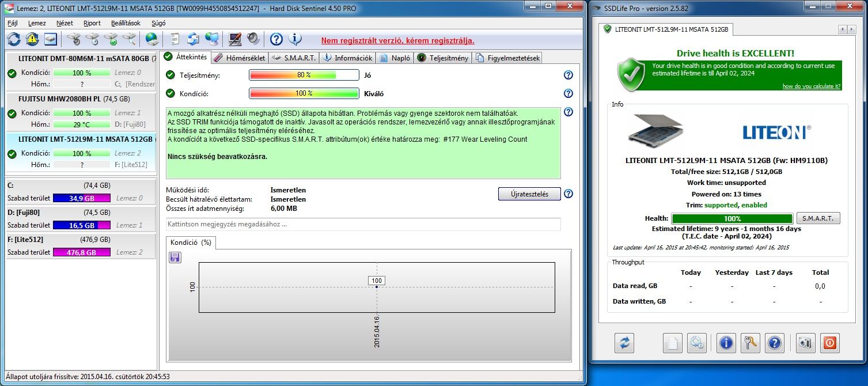This screenshot has width=868, height=386.
Task: Click the speaker sound toolbar icon
Action: (x=253, y=39)
